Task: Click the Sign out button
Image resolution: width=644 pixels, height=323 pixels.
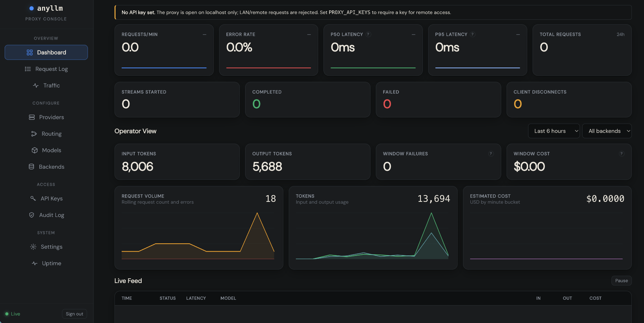Action: pos(74,314)
